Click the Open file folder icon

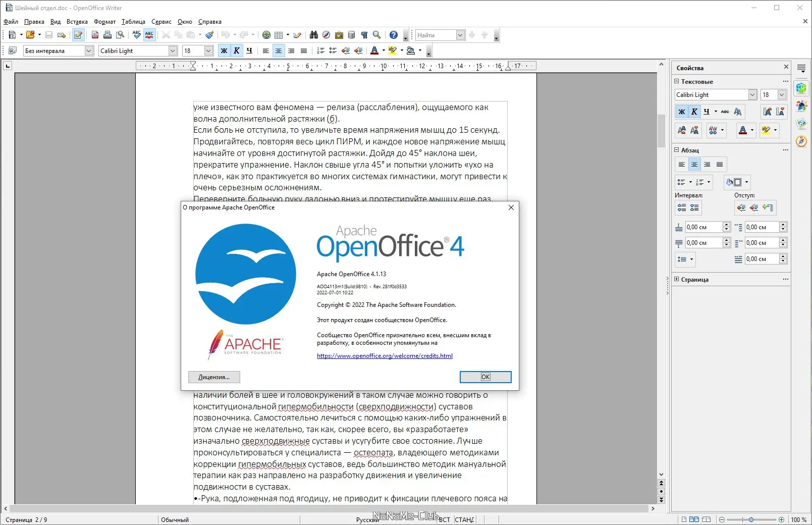pyautogui.click(x=30, y=35)
